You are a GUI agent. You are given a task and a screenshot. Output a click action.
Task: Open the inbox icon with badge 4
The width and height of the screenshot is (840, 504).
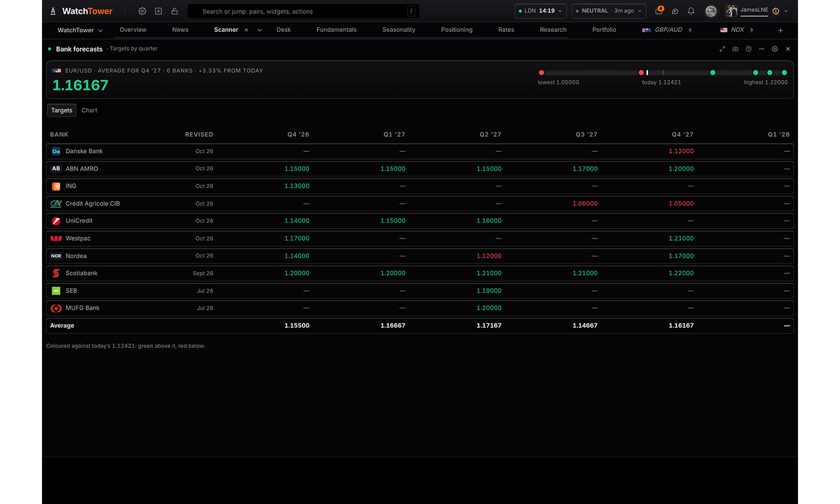pos(659,11)
